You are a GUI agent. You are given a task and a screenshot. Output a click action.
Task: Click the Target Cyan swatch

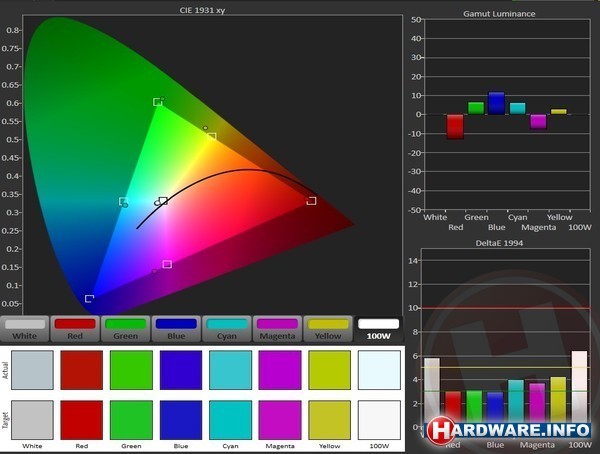tap(230, 420)
